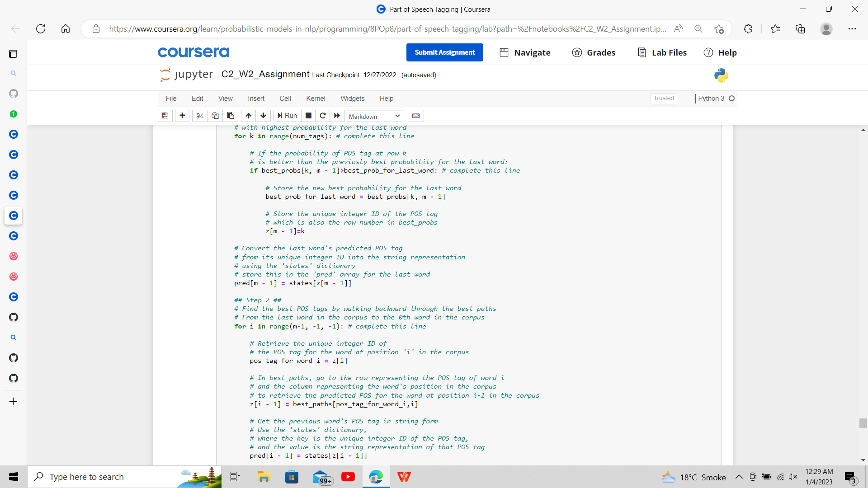Screen dimensions: 868x488
Task: Interrupt the kernel with stop icon
Action: tap(308, 116)
